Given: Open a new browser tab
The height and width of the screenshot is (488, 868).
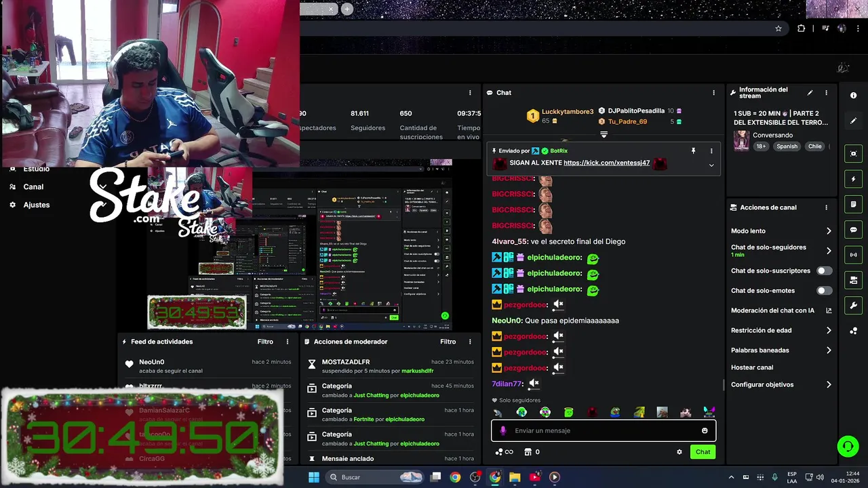Looking at the screenshot, I should [x=347, y=9].
